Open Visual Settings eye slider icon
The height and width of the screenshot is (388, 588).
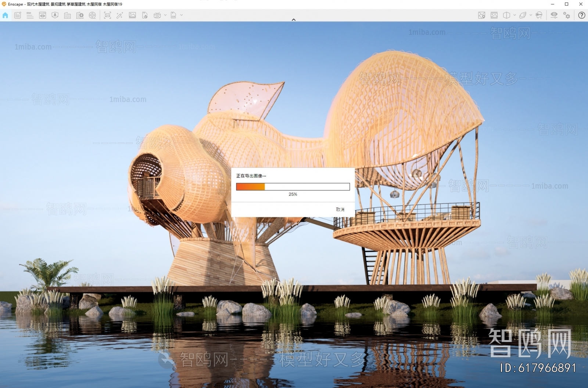coord(554,15)
